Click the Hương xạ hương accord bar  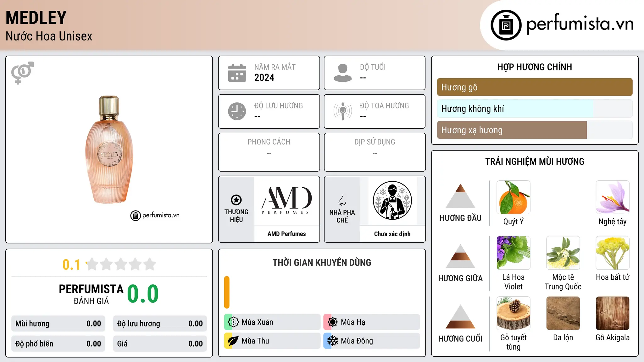pos(535,130)
